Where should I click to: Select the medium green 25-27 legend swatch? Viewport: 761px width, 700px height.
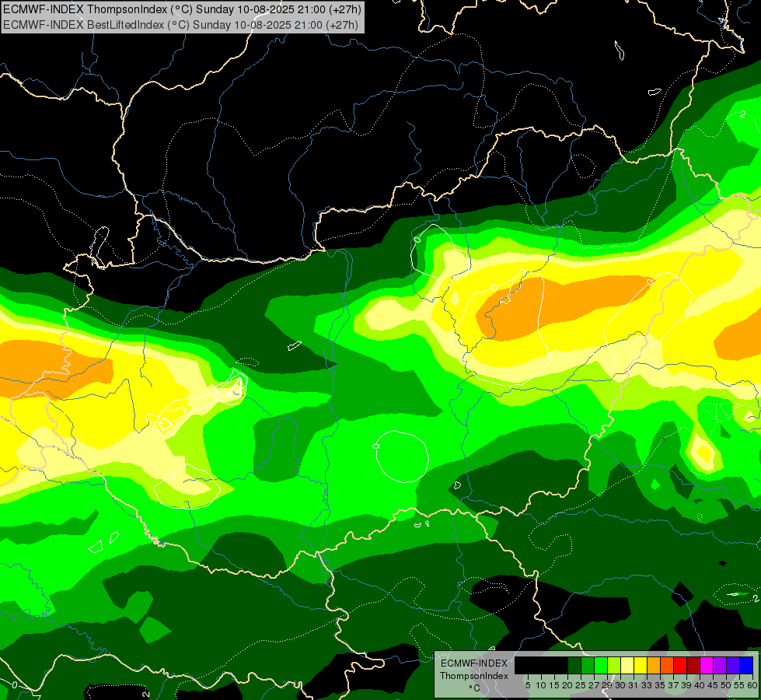pos(588,665)
